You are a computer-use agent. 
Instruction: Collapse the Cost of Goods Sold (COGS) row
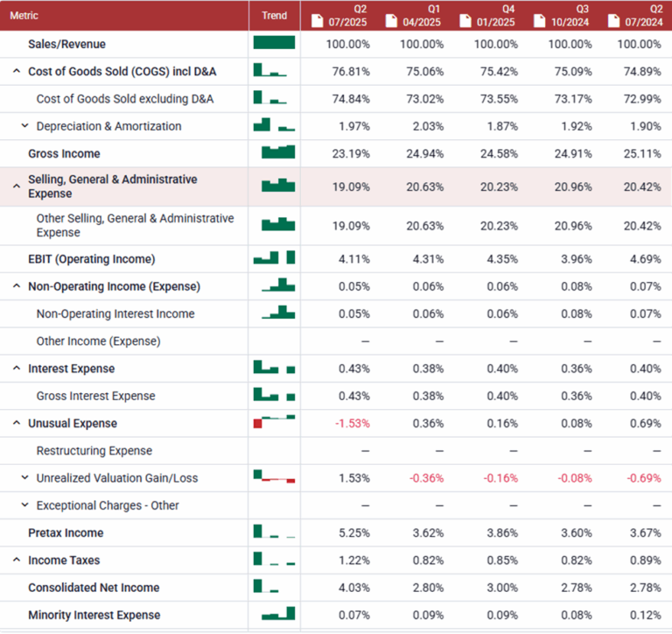17,72
